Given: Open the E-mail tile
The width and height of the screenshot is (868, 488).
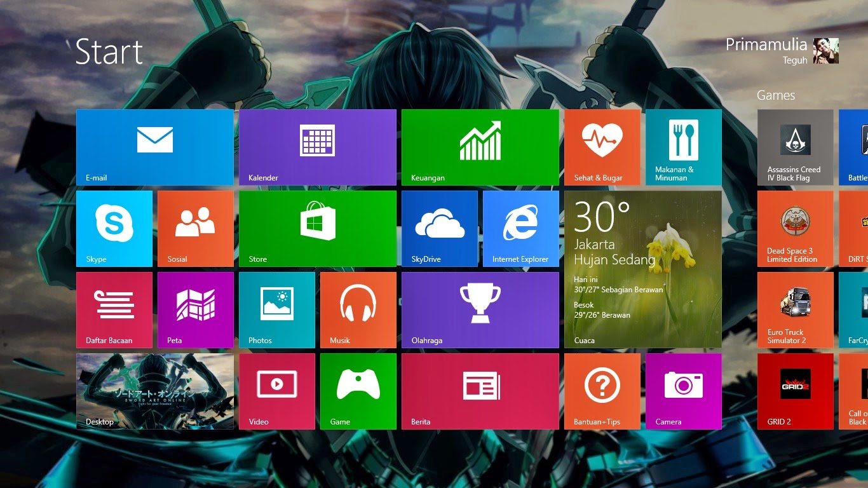Looking at the screenshot, I should (155, 147).
